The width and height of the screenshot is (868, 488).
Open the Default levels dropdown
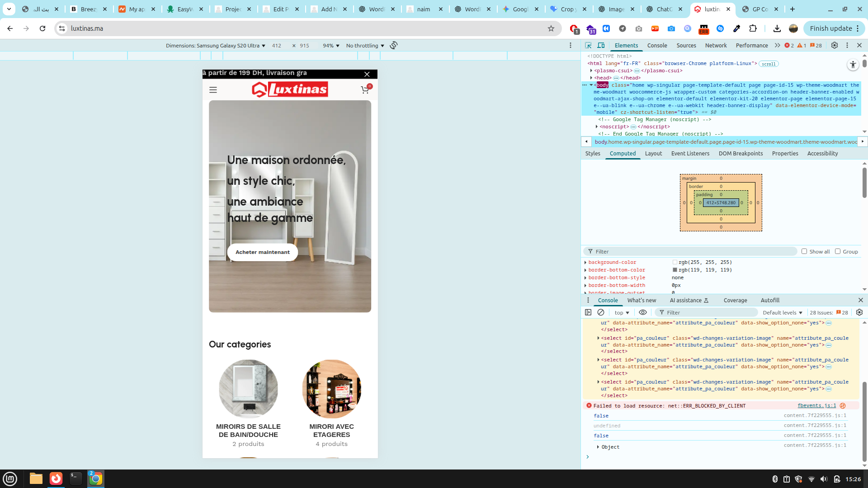(782, 313)
